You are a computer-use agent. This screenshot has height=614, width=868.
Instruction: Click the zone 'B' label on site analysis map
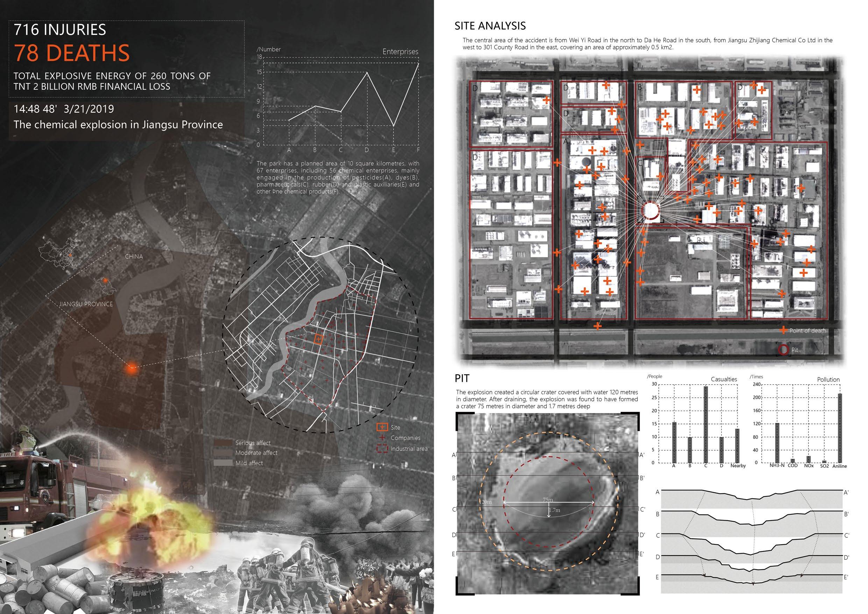coord(640,88)
